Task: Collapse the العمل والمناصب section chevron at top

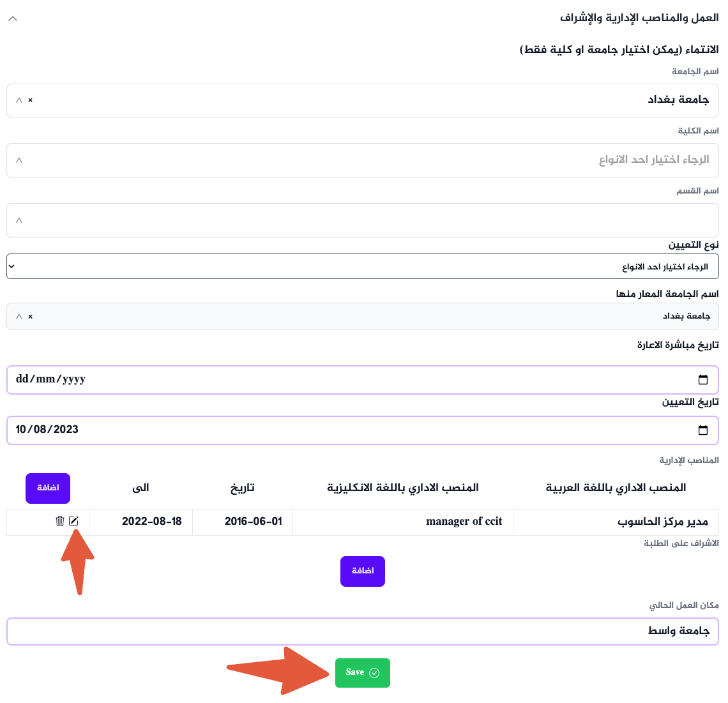Action: (13, 19)
